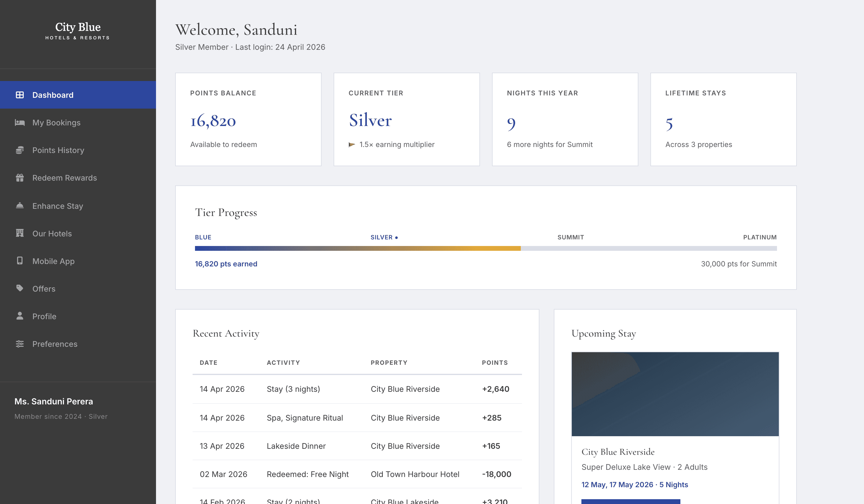Open Preferences settings
The width and height of the screenshot is (864, 504).
78,344
